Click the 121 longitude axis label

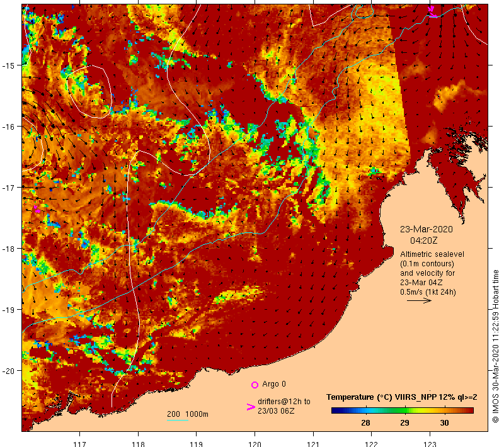point(313,444)
